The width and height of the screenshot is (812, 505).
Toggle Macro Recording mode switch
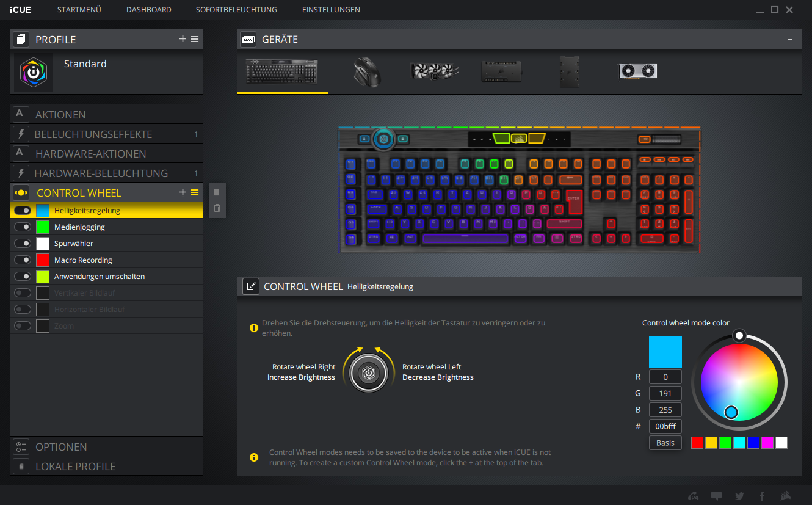pos(23,260)
